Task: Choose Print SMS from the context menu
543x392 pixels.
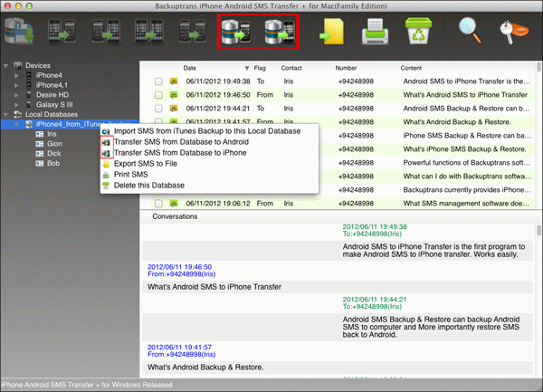Action: tap(131, 175)
